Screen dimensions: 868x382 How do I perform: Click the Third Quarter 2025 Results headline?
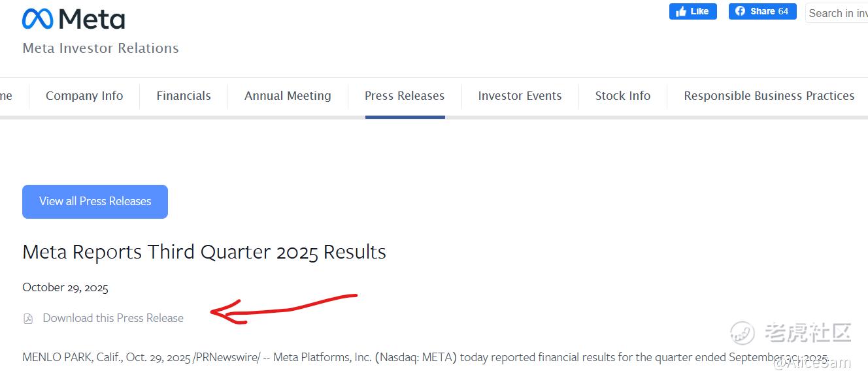pyautogui.click(x=204, y=252)
